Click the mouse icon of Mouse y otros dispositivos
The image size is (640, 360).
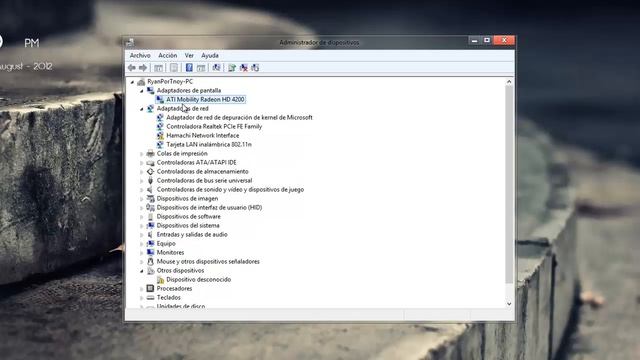pyautogui.click(x=151, y=261)
